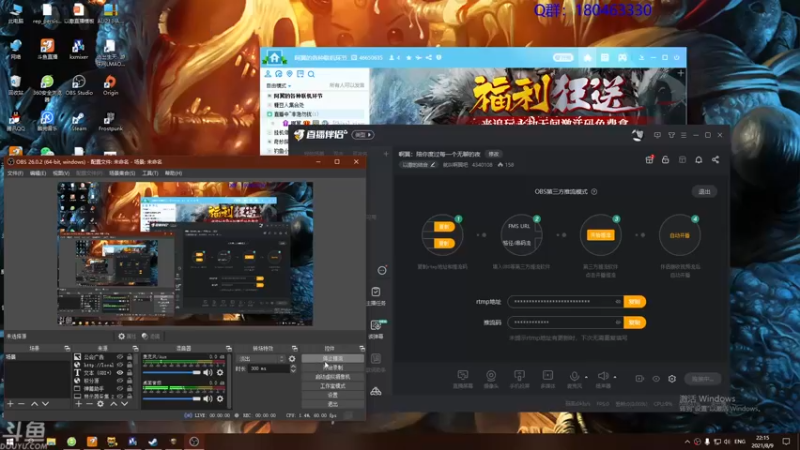Click the microphone icon in companion bottom bar
This screenshot has height=450, width=800.
coord(574,376)
